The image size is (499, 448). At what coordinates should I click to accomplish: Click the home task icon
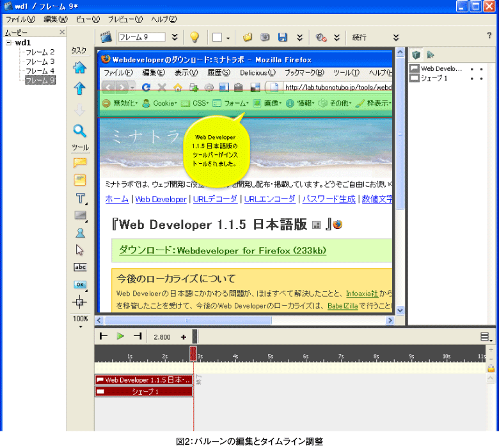[x=79, y=67]
